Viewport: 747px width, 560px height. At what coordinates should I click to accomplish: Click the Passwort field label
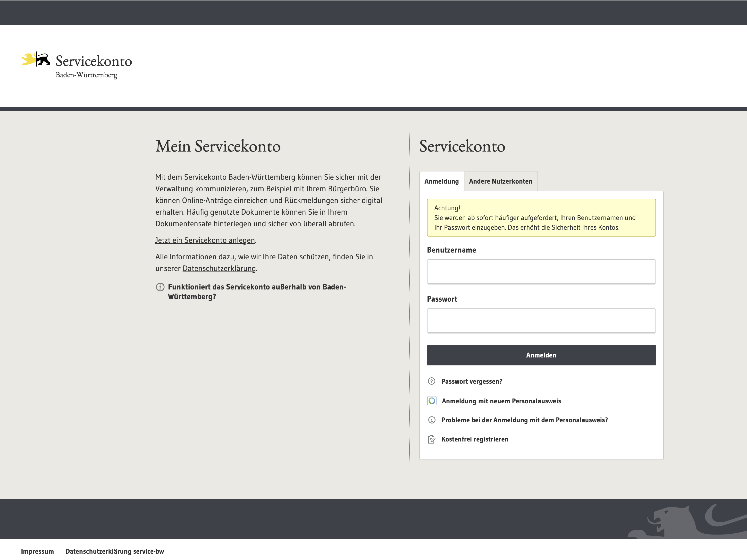tap(442, 299)
